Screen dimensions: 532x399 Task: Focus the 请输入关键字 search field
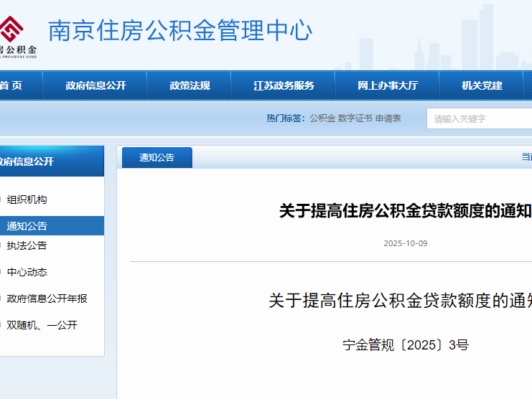pyautogui.click(x=477, y=118)
